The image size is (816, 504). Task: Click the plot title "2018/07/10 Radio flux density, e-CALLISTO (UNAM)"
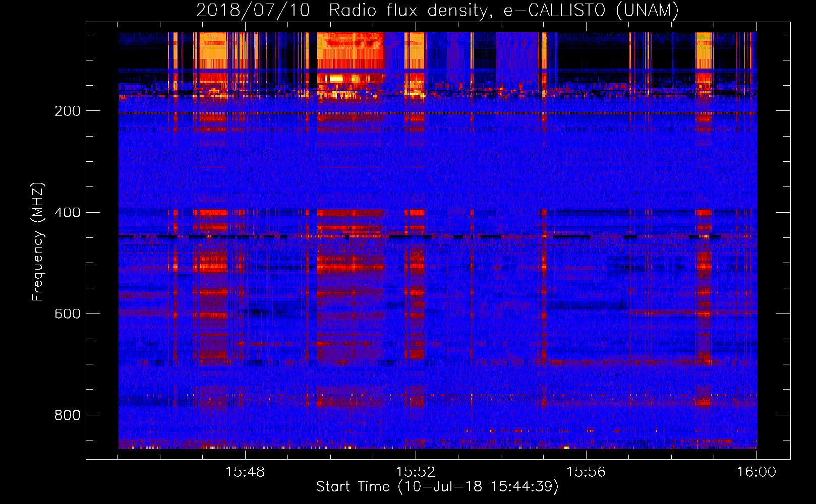[437, 10]
